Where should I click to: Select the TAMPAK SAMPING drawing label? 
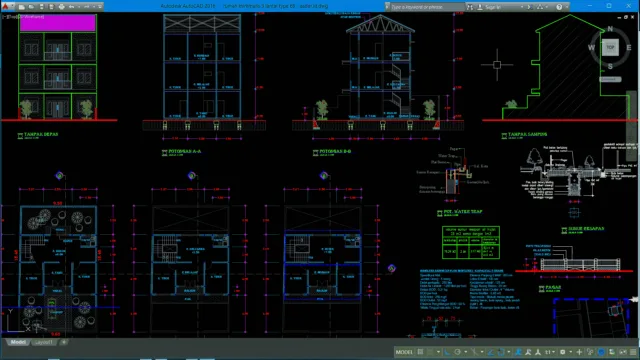[527, 134]
